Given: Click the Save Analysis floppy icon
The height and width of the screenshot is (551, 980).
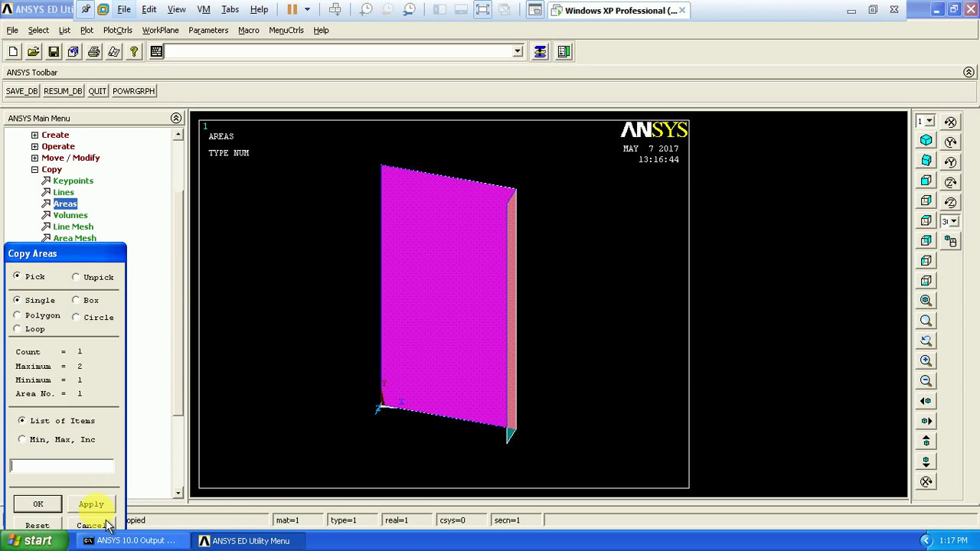Looking at the screenshot, I should click(x=54, y=51).
